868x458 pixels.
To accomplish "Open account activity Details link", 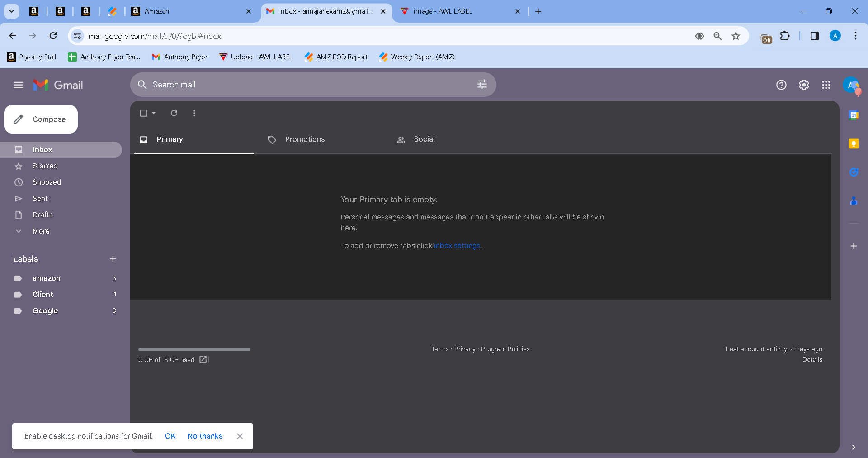I will 812,359.
